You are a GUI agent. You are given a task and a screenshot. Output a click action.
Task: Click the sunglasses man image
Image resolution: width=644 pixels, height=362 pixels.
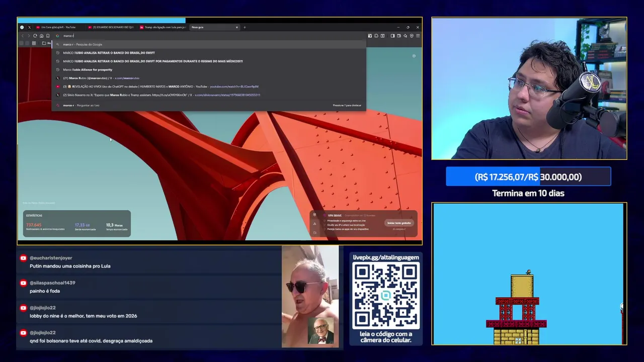click(x=310, y=297)
